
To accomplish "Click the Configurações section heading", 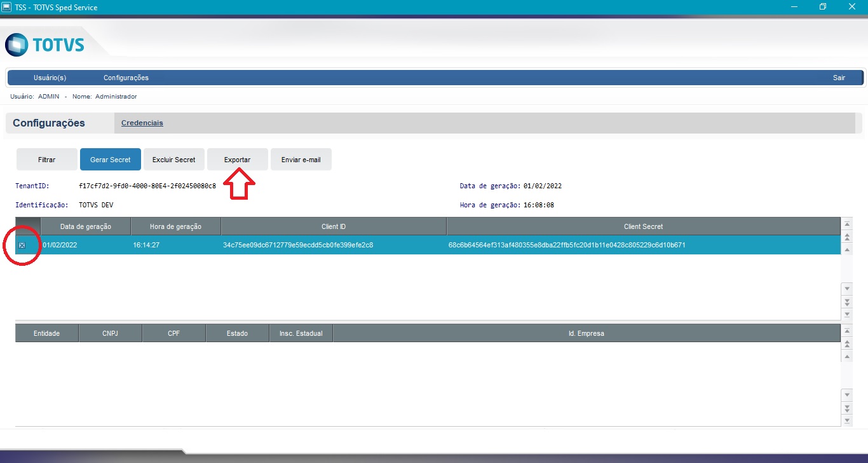I will pos(49,123).
